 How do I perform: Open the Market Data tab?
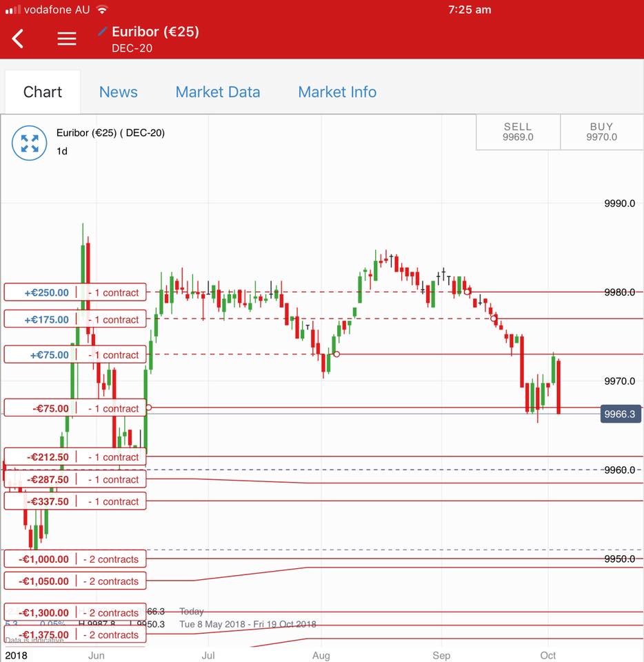(x=218, y=92)
